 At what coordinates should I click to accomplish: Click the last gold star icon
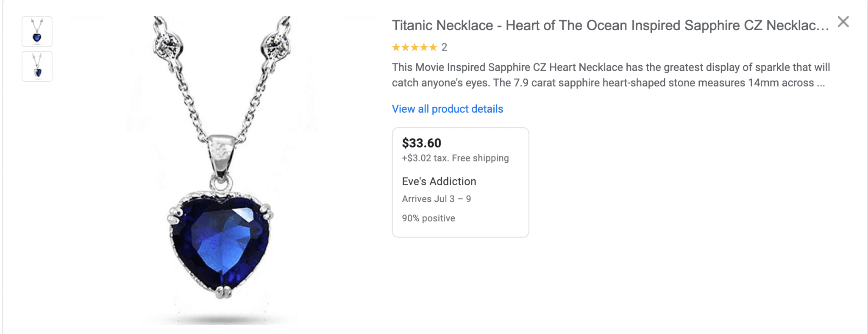[x=433, y=47]
